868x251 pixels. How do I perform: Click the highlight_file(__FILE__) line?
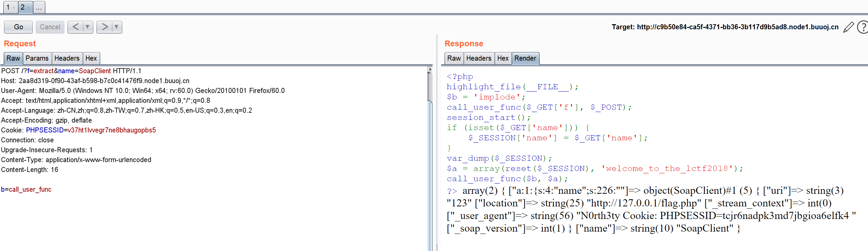[513, 87]
